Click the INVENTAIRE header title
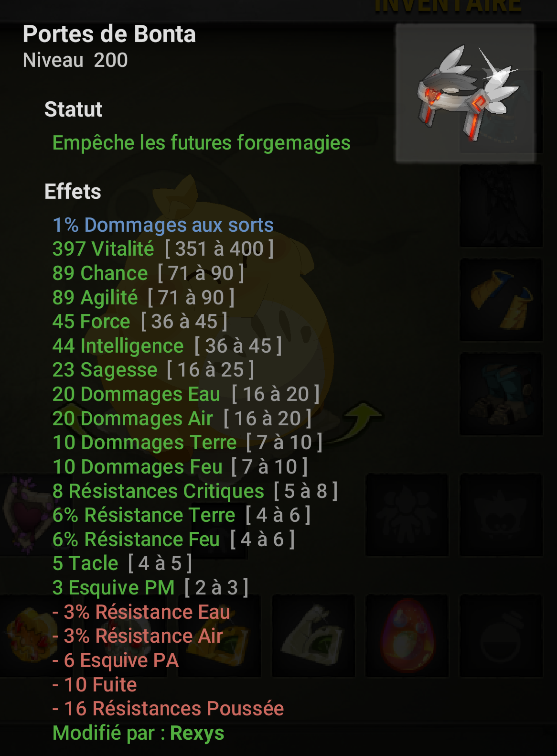557x756 pixels. point(448,6)
